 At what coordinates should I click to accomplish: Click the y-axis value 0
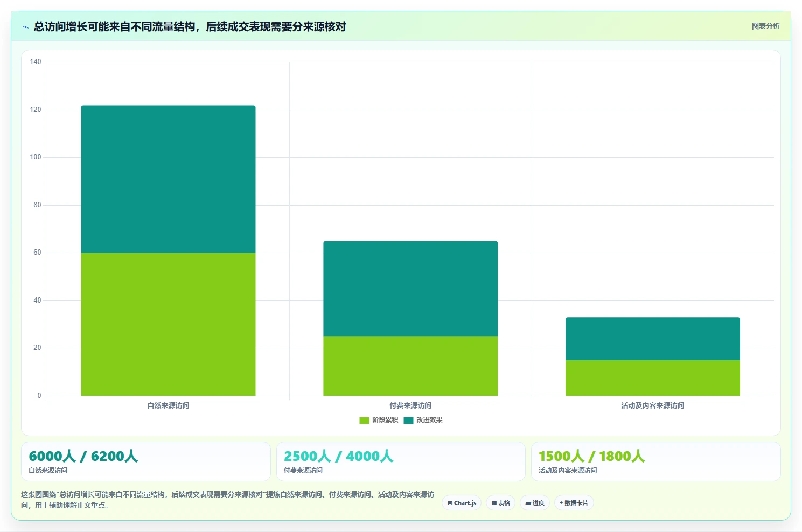[39, 396]
